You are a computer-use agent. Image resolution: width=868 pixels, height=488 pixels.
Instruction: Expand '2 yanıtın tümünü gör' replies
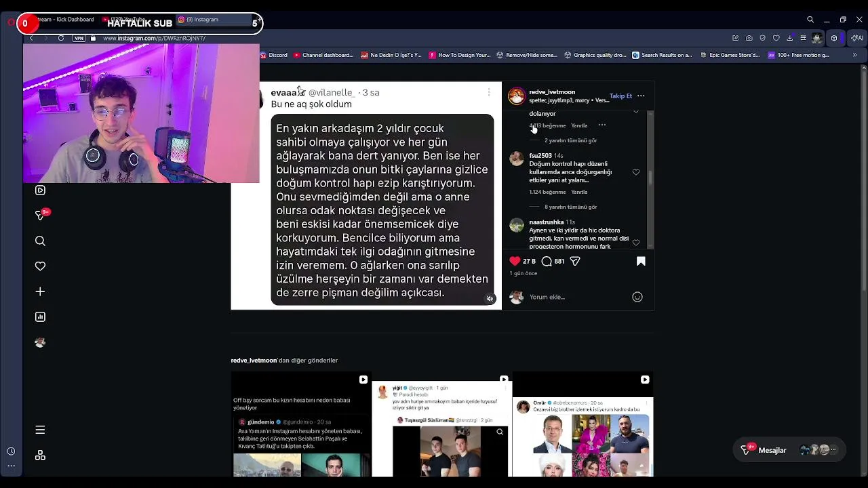[570, 140]
